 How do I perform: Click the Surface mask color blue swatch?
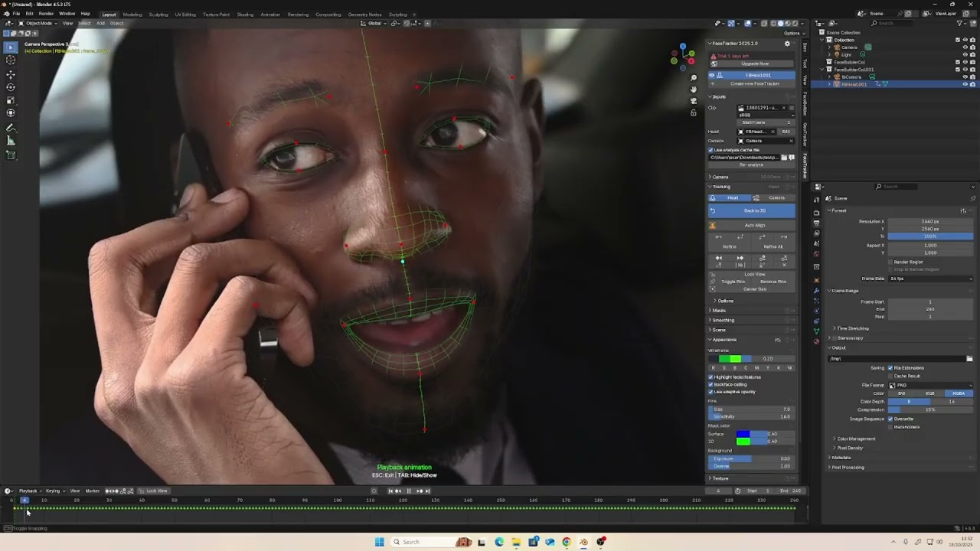pos(743,434)
